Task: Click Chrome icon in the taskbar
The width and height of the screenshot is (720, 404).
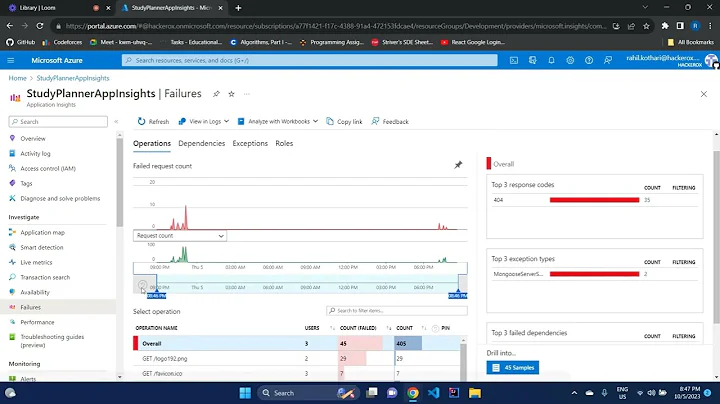Action: [x=413, y=393]
